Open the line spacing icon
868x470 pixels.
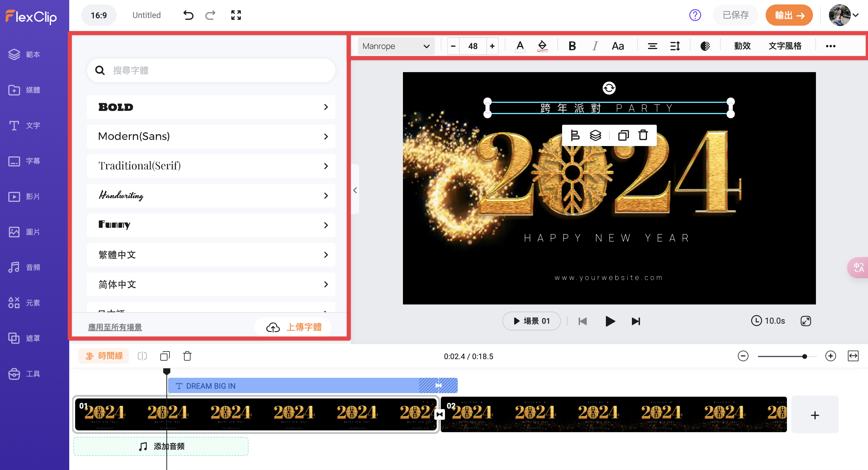click(675, 46)
